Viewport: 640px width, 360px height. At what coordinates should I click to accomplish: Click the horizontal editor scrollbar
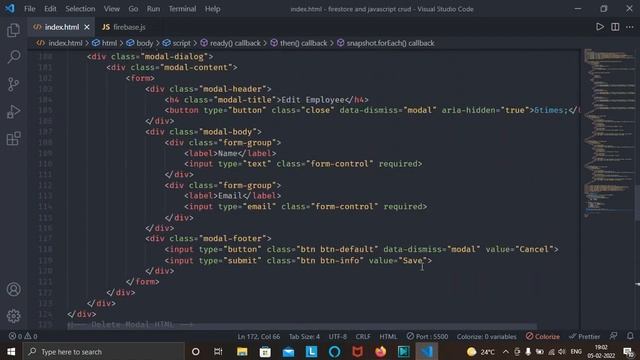(302, 326)
